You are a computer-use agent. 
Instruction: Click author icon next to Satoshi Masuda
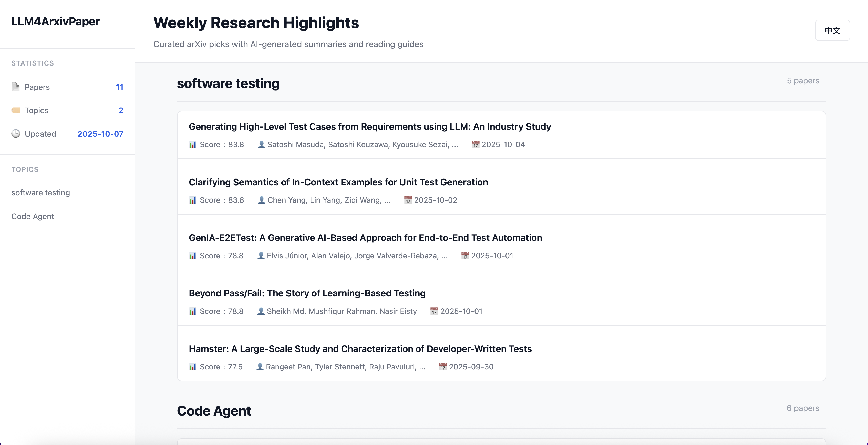click(261, 144)
